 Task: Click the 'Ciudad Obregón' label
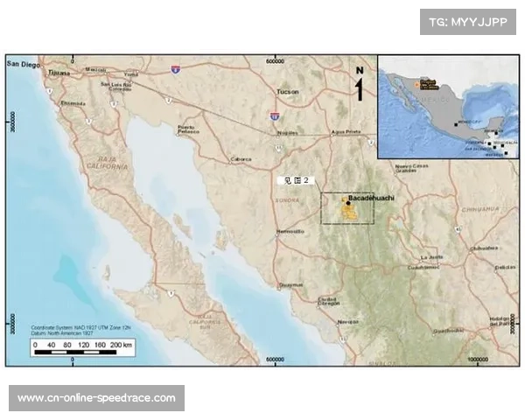click(x=328, y=301)
